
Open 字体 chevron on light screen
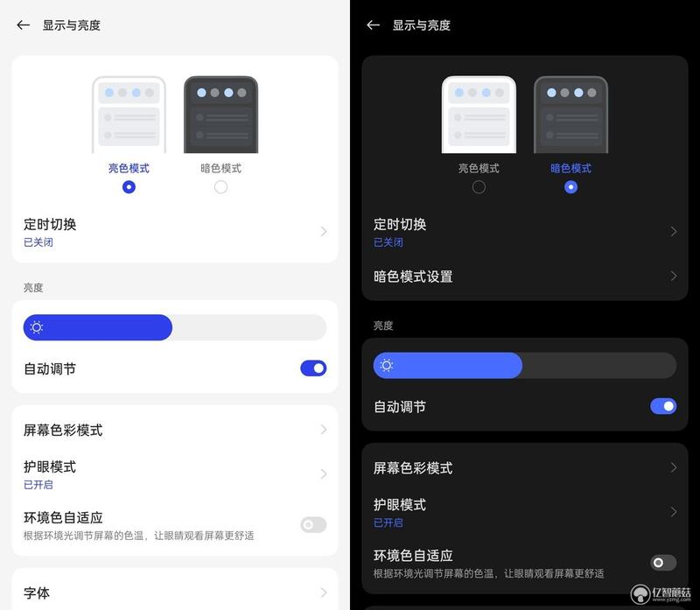pyautogui.click(x=324, y=592)
